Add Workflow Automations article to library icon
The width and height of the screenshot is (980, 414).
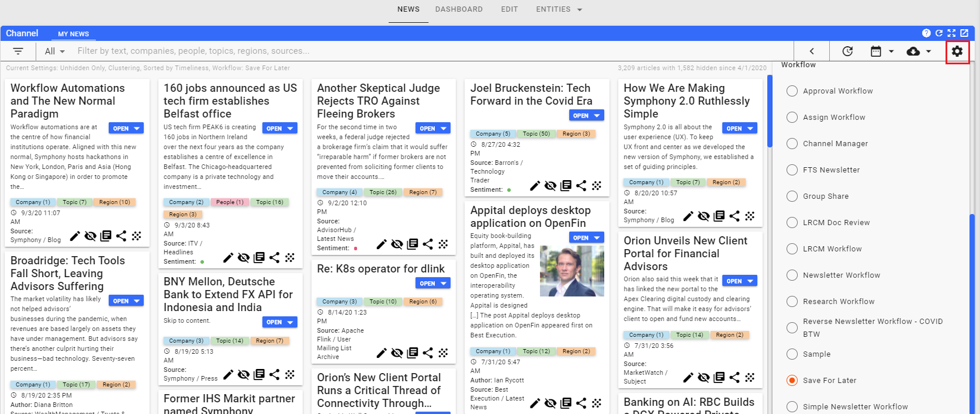(106, 236)
